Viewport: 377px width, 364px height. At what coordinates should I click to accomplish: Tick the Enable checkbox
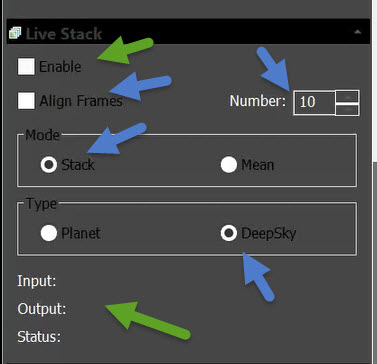[26, 66]
